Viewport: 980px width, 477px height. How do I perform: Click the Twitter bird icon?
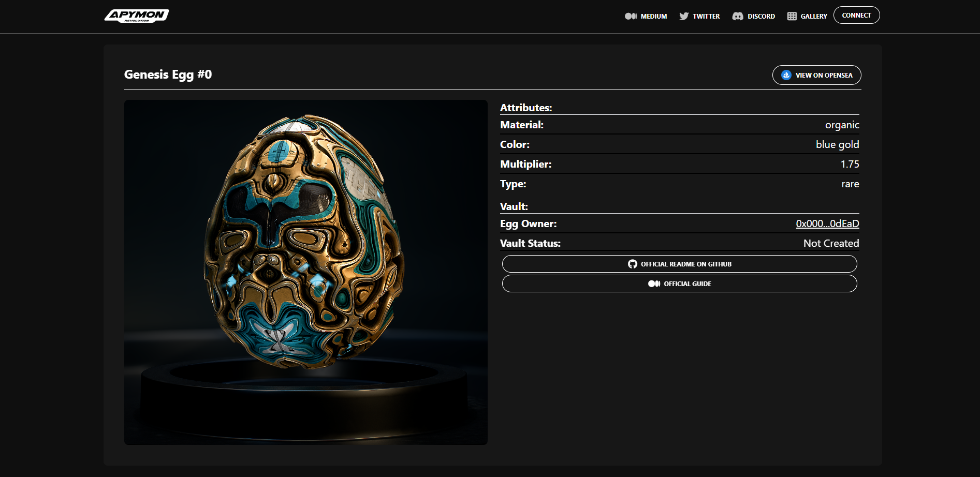[x=684, y=16]
